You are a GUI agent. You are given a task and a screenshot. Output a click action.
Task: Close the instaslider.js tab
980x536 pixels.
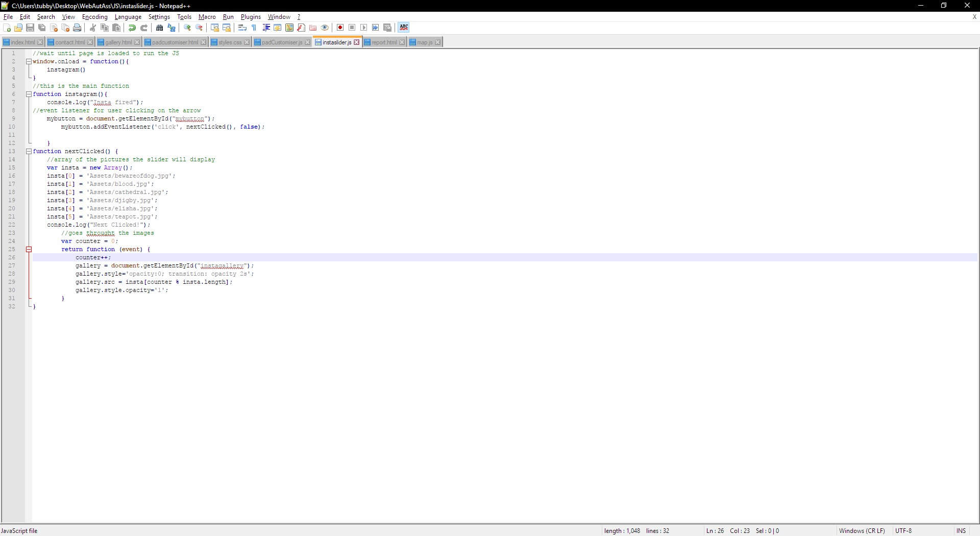(357, 42)
